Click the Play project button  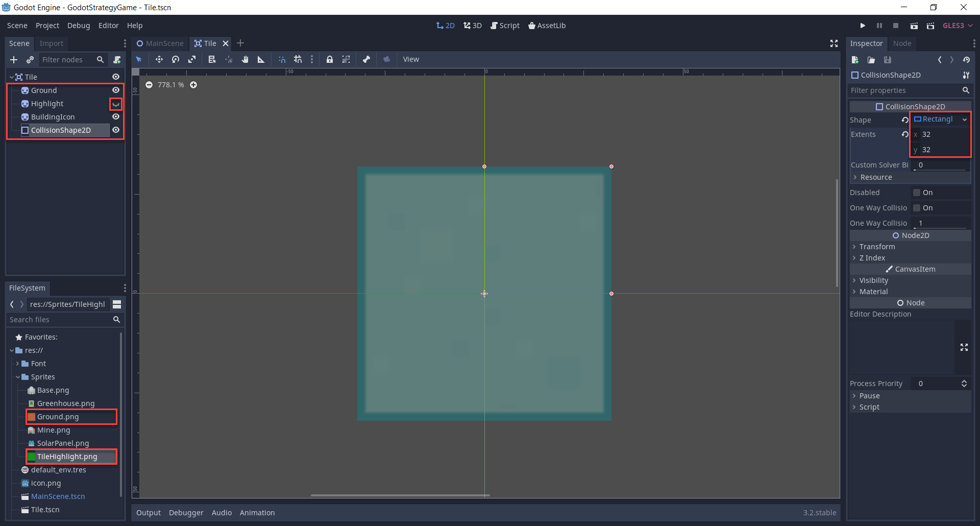863,26
